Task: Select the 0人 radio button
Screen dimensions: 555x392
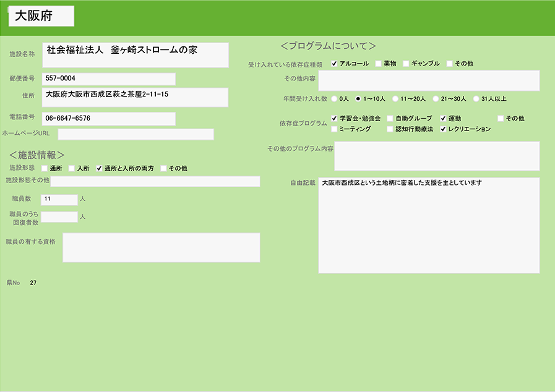Action: click(335, 98)
